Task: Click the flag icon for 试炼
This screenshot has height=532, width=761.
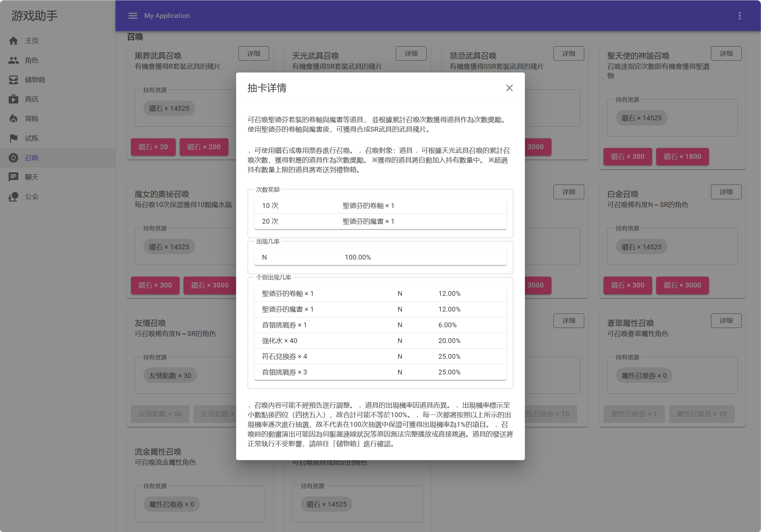Action: (x=13, y=138)
